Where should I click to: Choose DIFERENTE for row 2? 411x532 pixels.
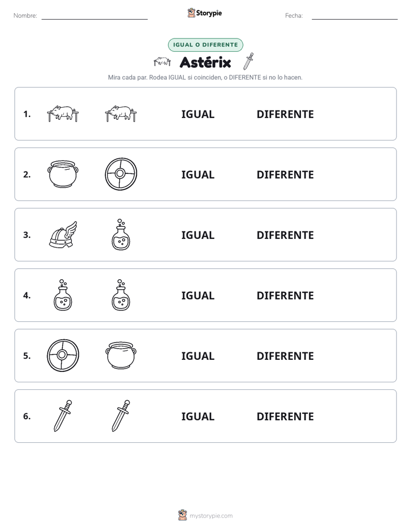click(285, 174)
